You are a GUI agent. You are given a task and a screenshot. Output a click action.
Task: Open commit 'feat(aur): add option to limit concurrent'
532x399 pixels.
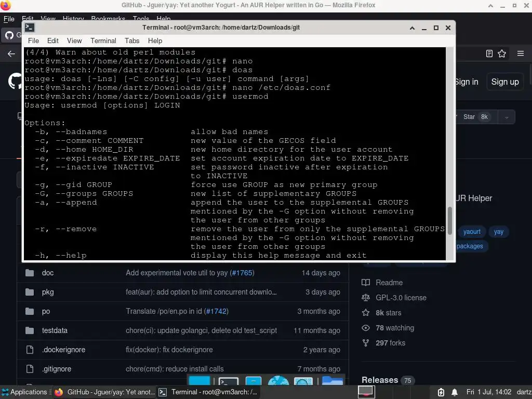pos(201,292)
